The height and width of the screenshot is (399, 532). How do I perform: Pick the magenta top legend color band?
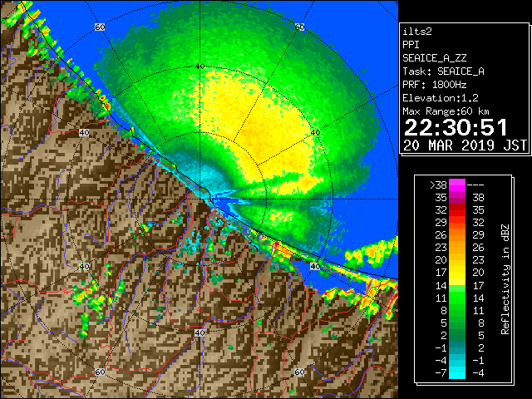[457, 185]
